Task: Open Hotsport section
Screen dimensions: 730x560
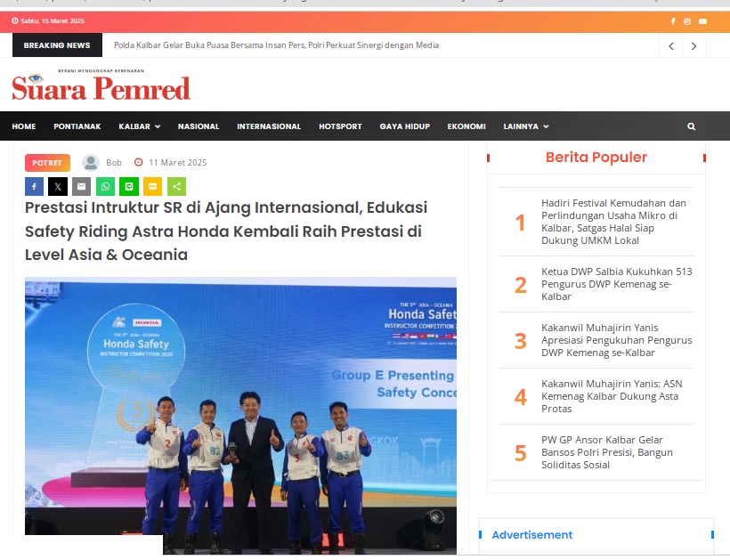Action: [x=340, y=126]
